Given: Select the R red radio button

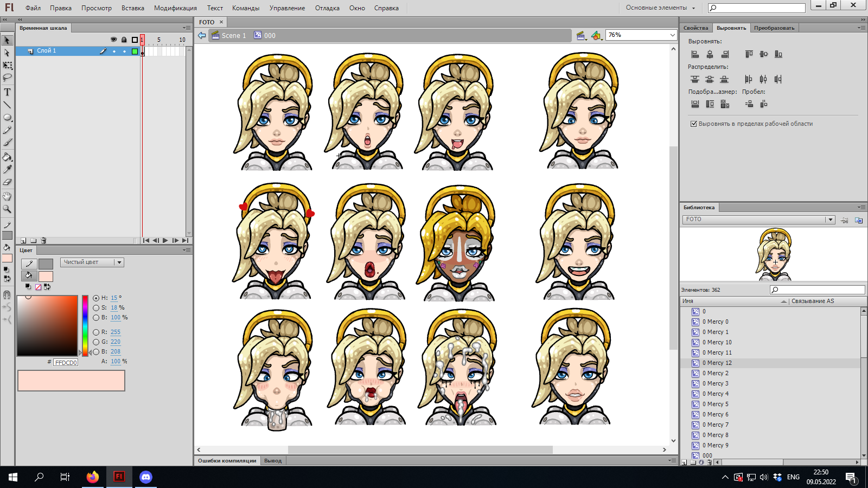Looking at the screenshot, I should click(96, 332).
